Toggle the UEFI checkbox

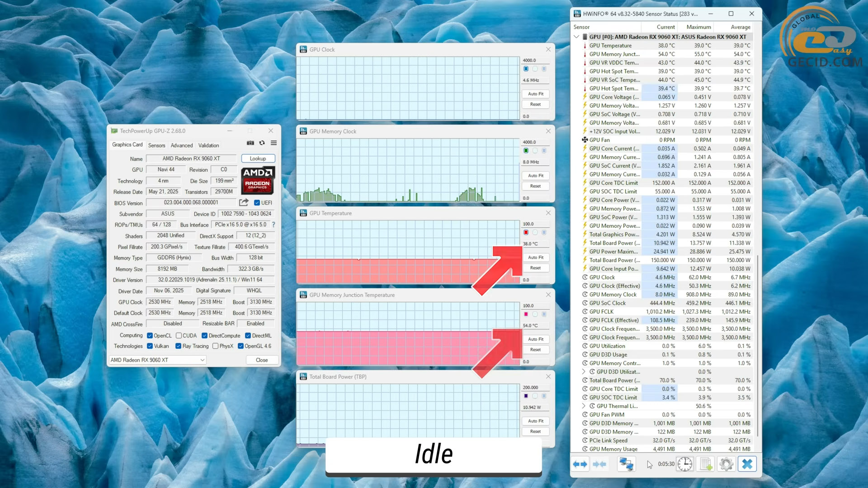(257, 203)
